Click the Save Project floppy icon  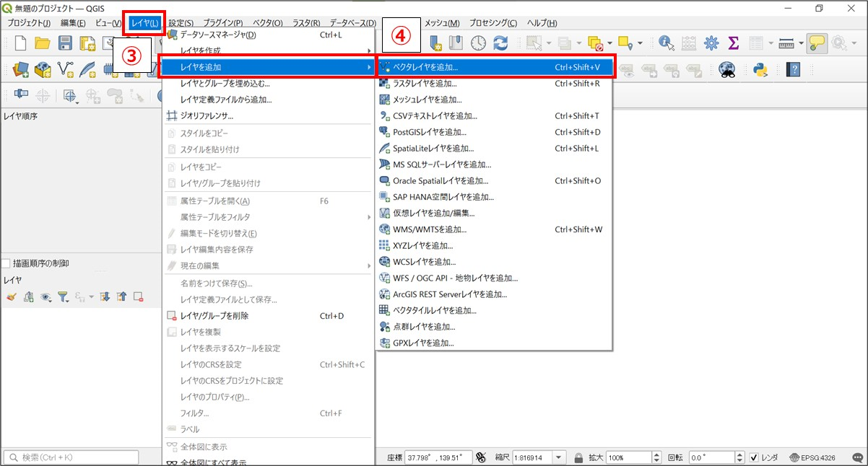65,43
